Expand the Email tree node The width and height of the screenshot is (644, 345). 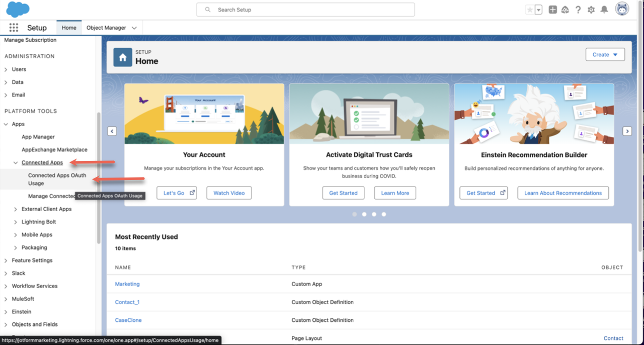coord(6,95)
